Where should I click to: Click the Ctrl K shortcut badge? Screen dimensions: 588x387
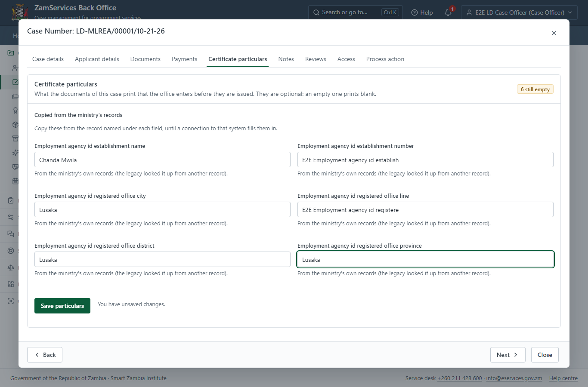390,12
